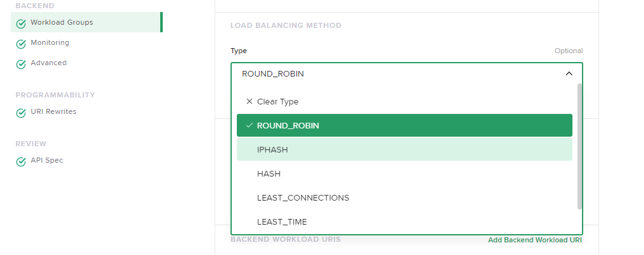644x255 pixels.
Task: Click the checkmark on selected ROUND_ROBIN option
Action: point(249,125)
